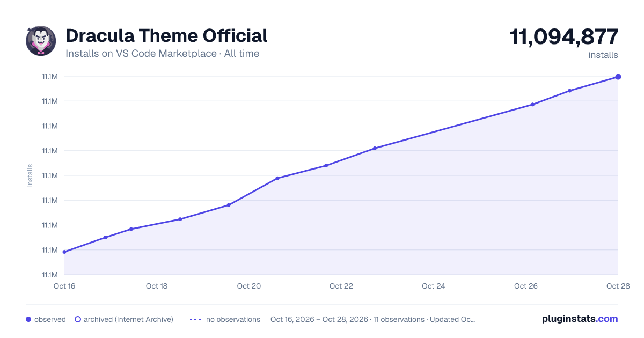
Task: Click the Dracula vampire avatar icon
Action: click(41, 41)
